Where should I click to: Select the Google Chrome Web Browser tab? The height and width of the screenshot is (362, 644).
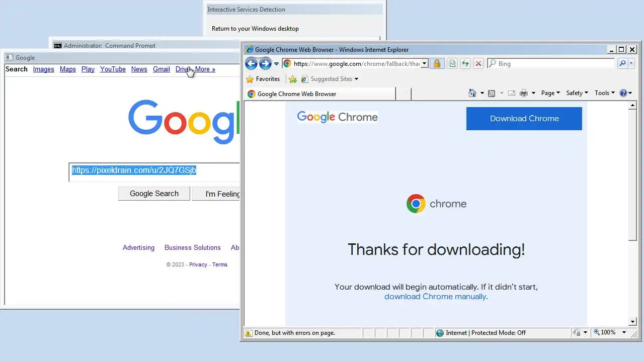click(x=320, y=94)
